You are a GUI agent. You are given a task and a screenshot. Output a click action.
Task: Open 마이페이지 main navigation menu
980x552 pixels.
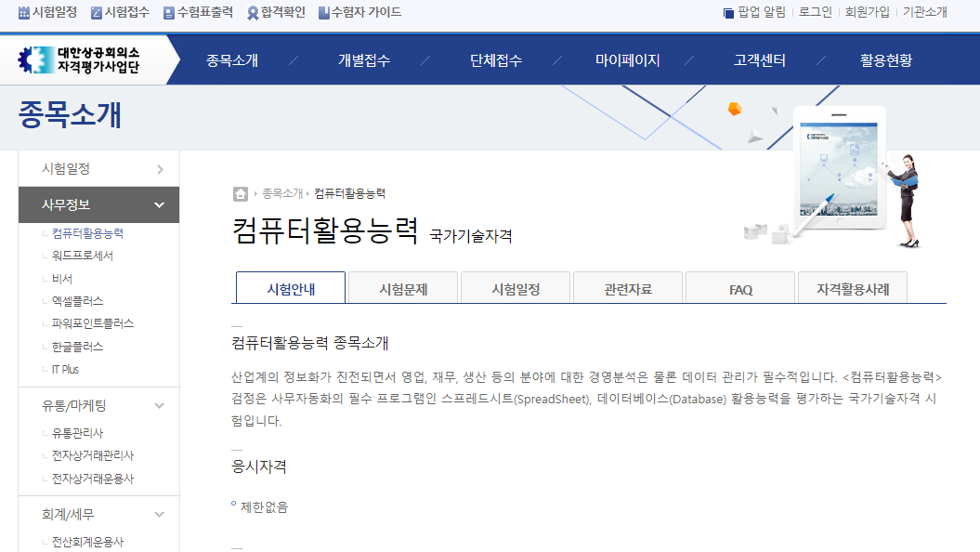point(628,60)
